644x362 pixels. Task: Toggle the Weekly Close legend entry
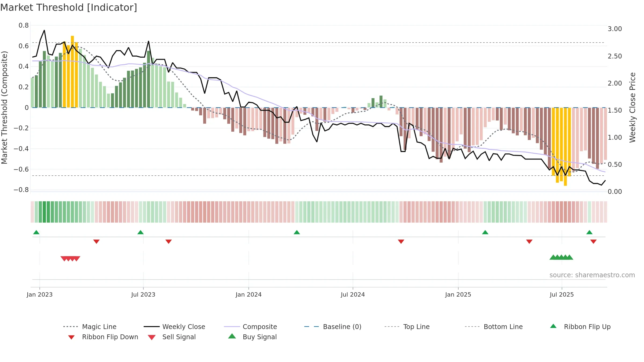(174, 327)
